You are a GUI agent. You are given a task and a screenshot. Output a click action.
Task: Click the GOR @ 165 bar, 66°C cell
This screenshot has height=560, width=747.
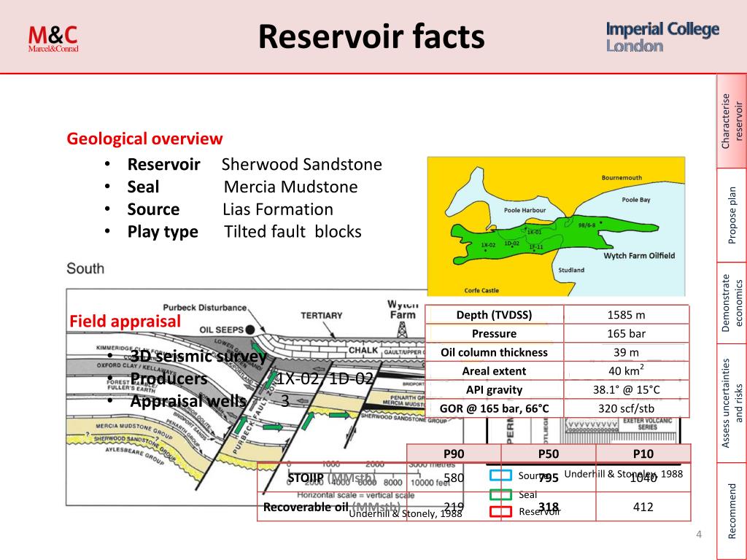coord(494,408)
